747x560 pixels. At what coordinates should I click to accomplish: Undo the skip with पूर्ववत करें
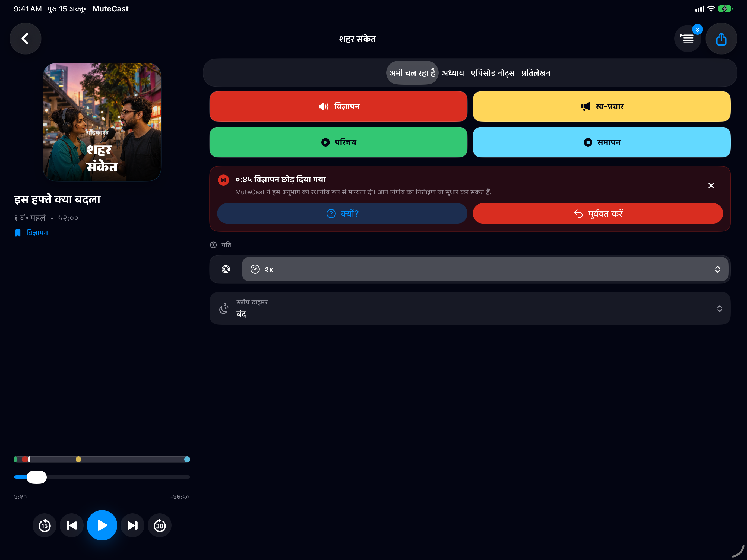point(598,213)
